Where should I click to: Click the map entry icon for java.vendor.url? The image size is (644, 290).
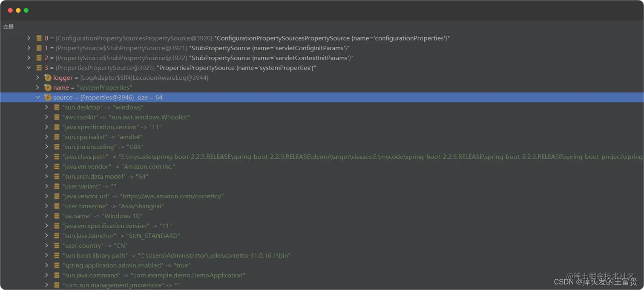(57, 196)
